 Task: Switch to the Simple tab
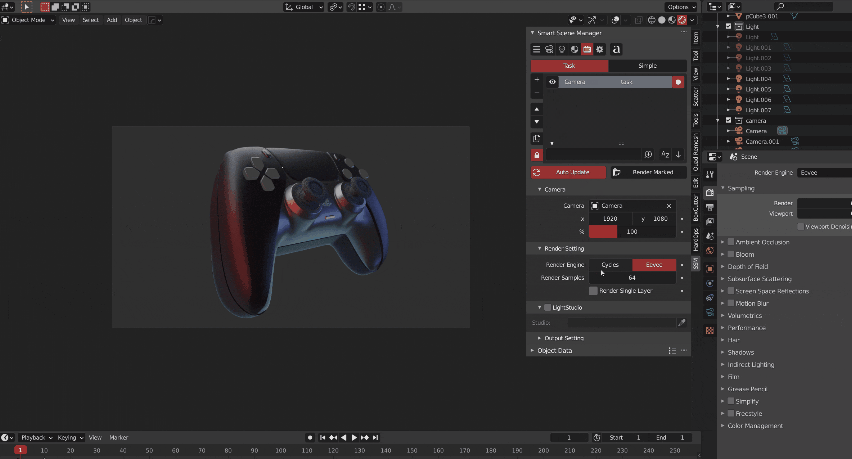(x=648, y=66)
